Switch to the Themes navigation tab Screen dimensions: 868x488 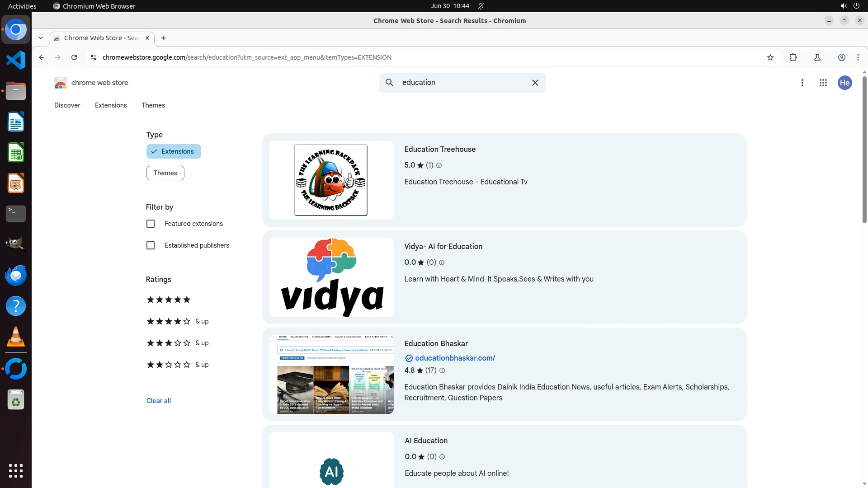(153, 105)
